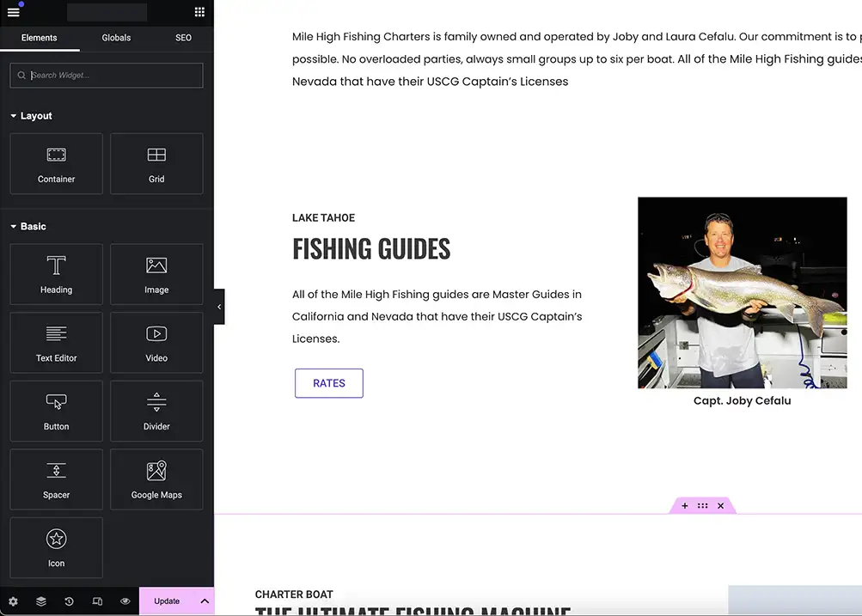
Task: Click the Master Guides paragraph text
Action: (437, 316)
